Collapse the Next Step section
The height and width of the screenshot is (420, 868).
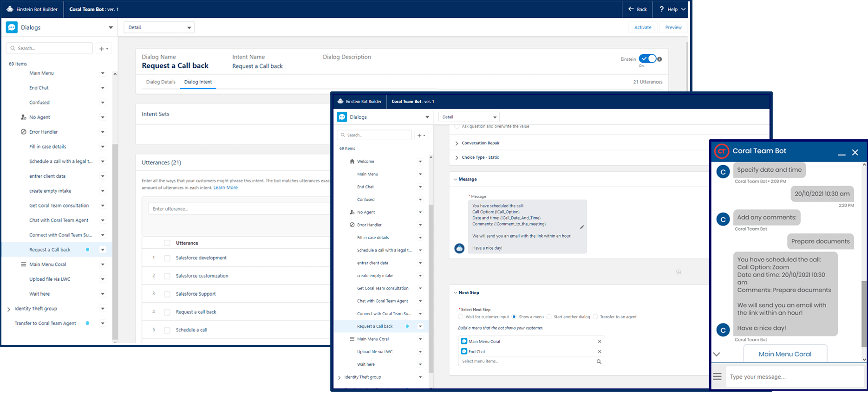pyautogui.click(x=456, y=293)
